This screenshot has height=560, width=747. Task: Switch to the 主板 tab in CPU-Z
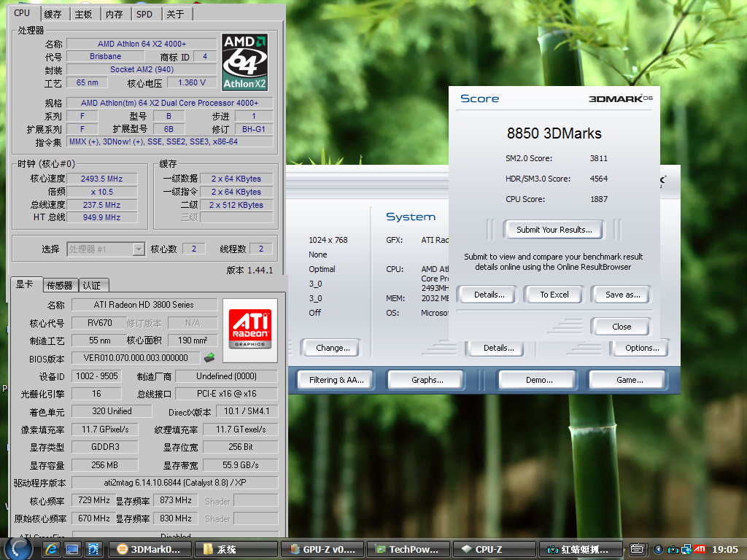click(x=83, y=15)
